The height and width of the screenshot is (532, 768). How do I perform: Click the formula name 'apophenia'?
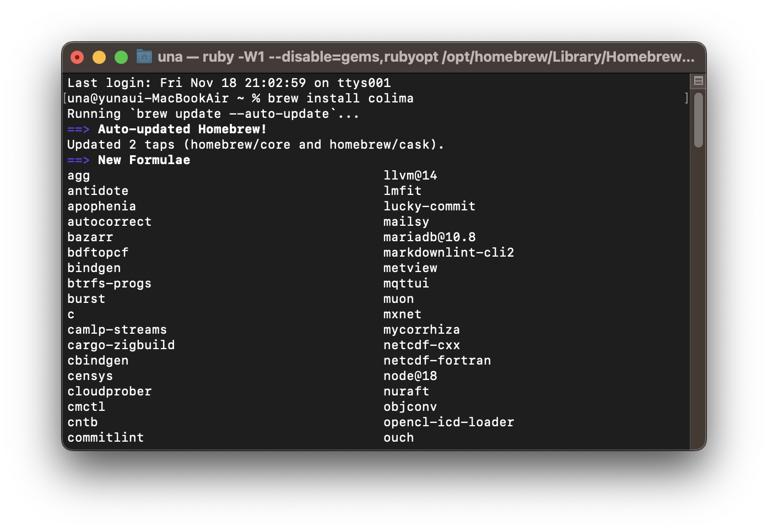(x=102, y=207)
